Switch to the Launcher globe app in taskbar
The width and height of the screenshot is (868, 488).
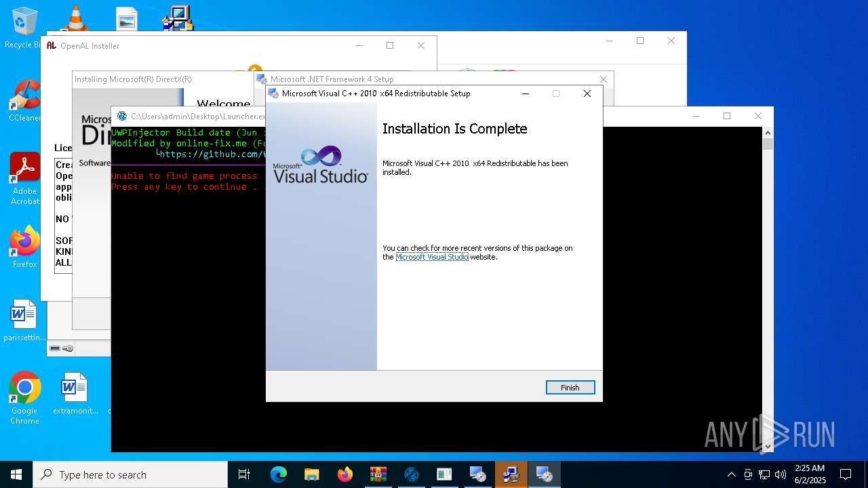click(411, 474)
